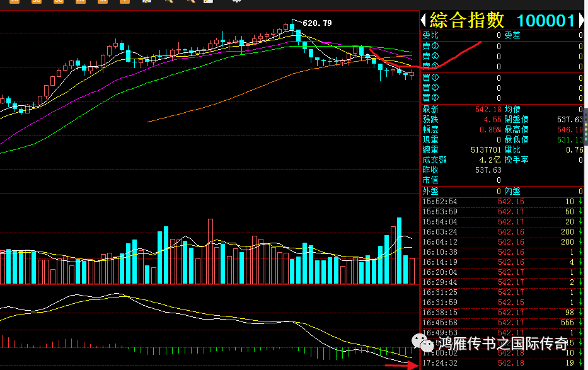Screen dimensions: 588x370
Task: Select the 委比 label
Action: [x=430, y=35]
